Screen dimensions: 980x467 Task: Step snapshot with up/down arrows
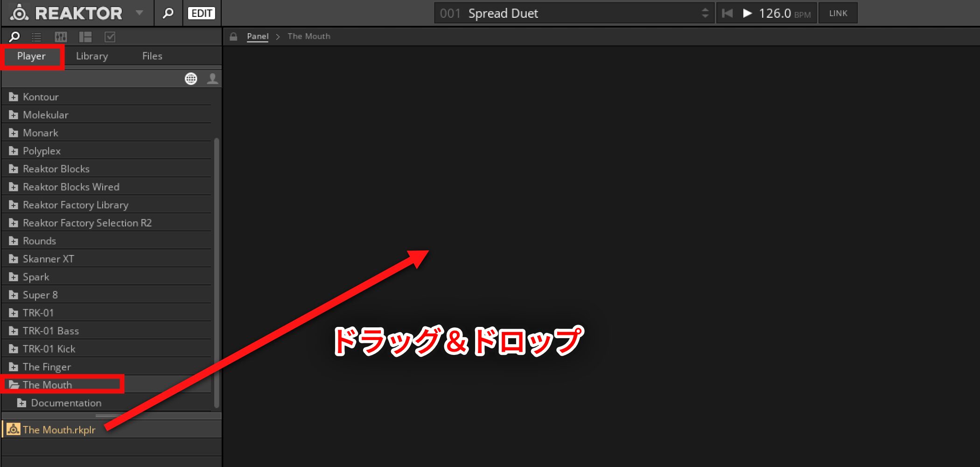click(x=705, y=13)
